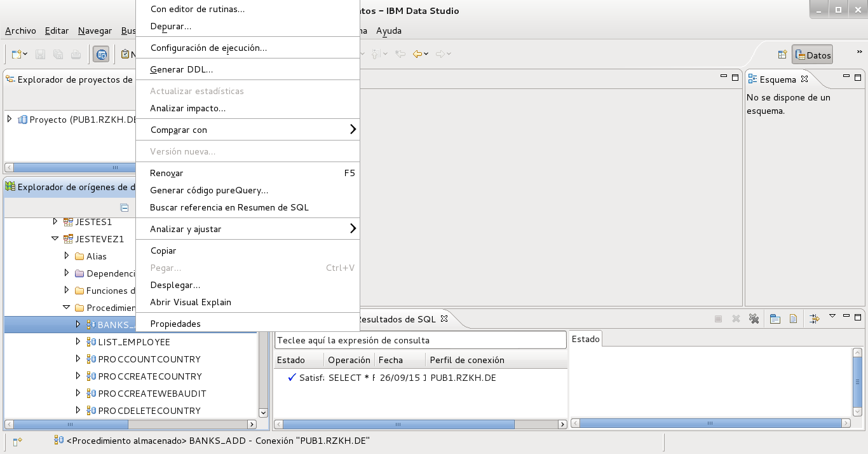Expand the Dependencias folder
The width and height of the screenshot is (868, 454).
click(x=67, y=273)
